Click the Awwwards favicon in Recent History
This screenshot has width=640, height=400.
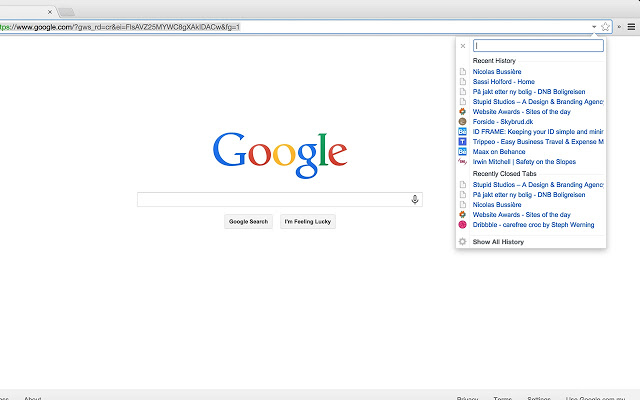pos(462,111)
